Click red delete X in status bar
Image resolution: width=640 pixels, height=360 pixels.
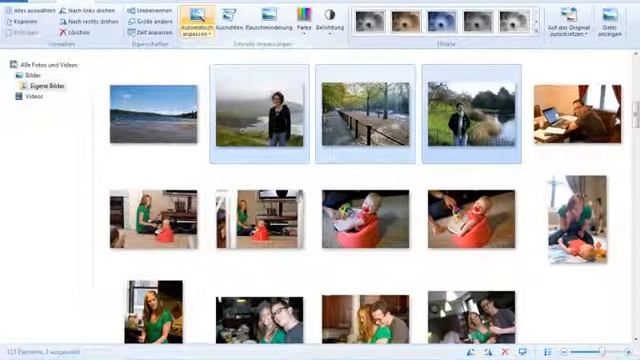pos(505,352)
